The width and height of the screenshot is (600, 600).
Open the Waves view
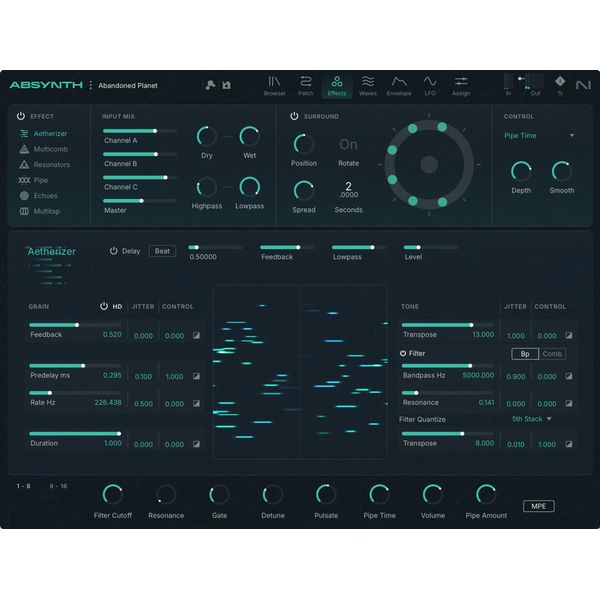[368, 86]
